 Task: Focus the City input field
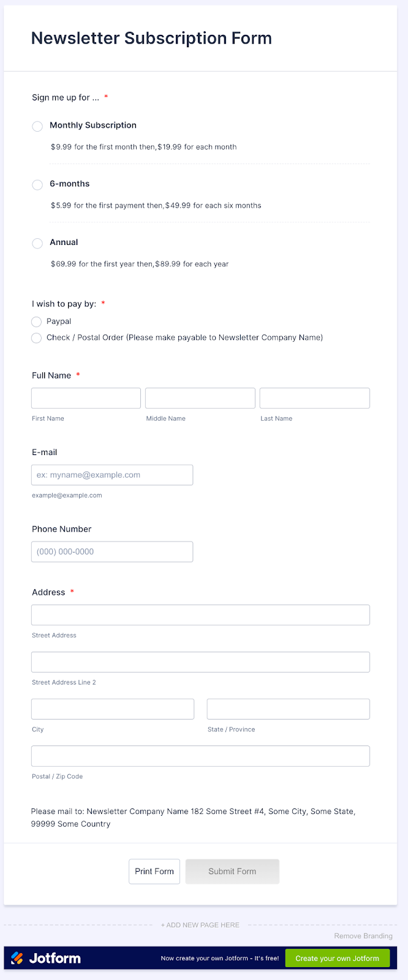tap(113, 709)
